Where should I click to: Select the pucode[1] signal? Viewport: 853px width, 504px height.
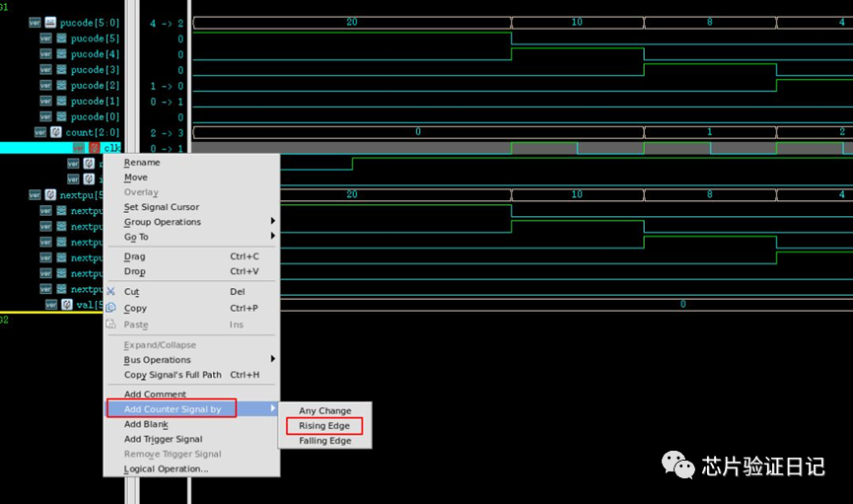coord(95,102)
